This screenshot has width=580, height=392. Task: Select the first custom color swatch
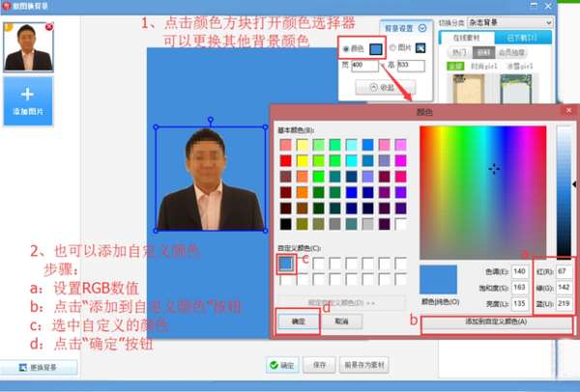(286, 264)
